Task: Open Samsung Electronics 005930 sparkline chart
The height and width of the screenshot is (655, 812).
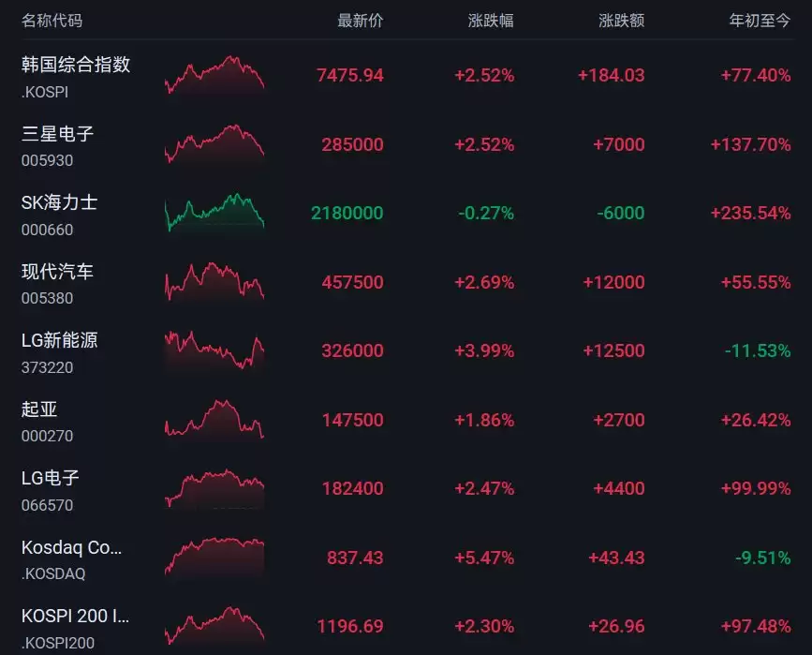Action: coord(214,144)
